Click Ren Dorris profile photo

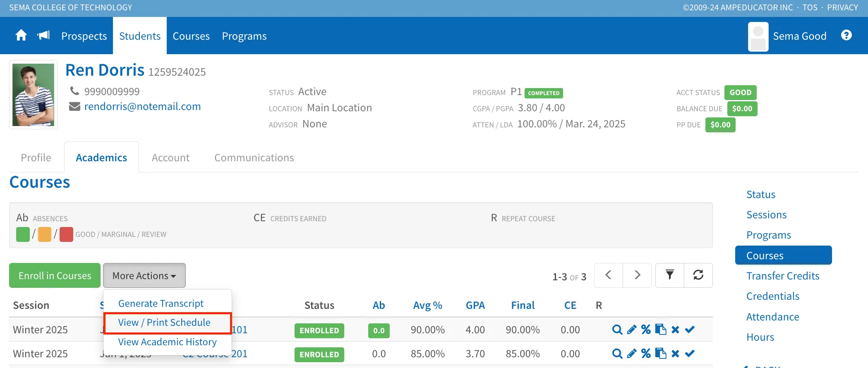tap(33, 95)
